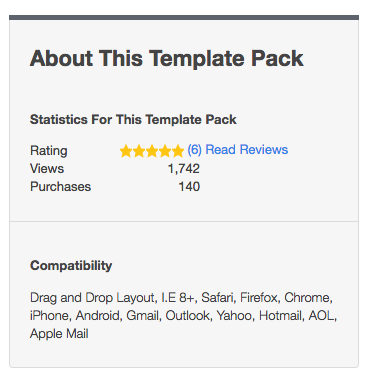
Task: Click the Views label
Action: (x=47, y=169)
